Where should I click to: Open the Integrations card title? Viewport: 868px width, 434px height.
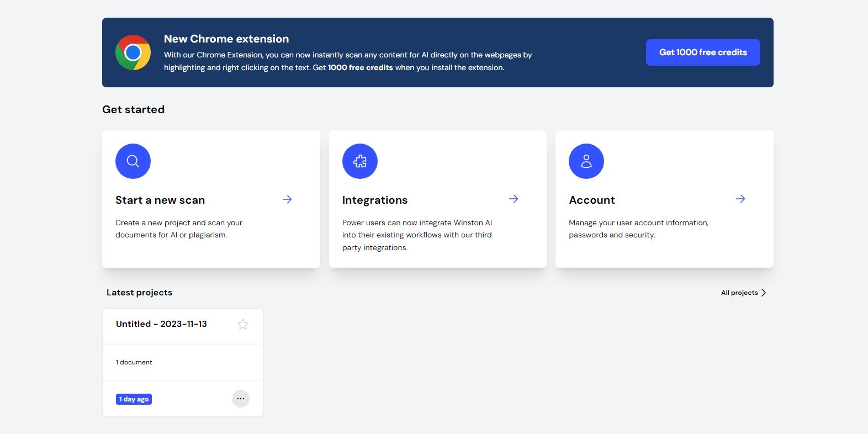click(375, 200)
